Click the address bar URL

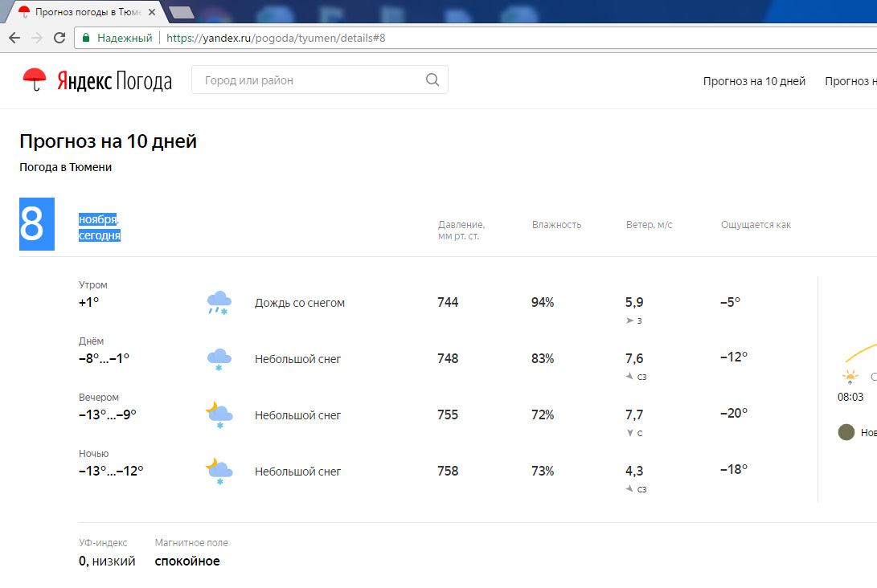coord(276,38)
